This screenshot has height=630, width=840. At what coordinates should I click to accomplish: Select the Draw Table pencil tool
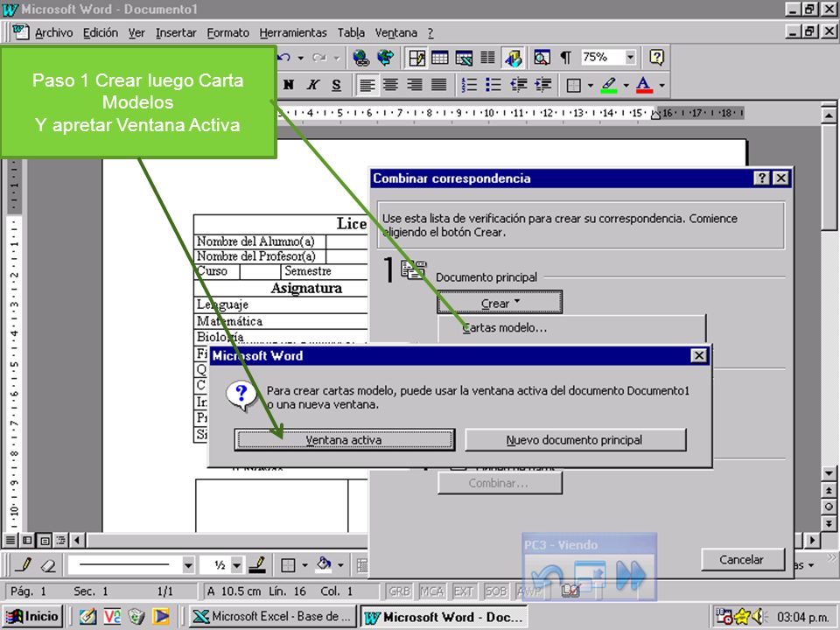tap(23, 564)
